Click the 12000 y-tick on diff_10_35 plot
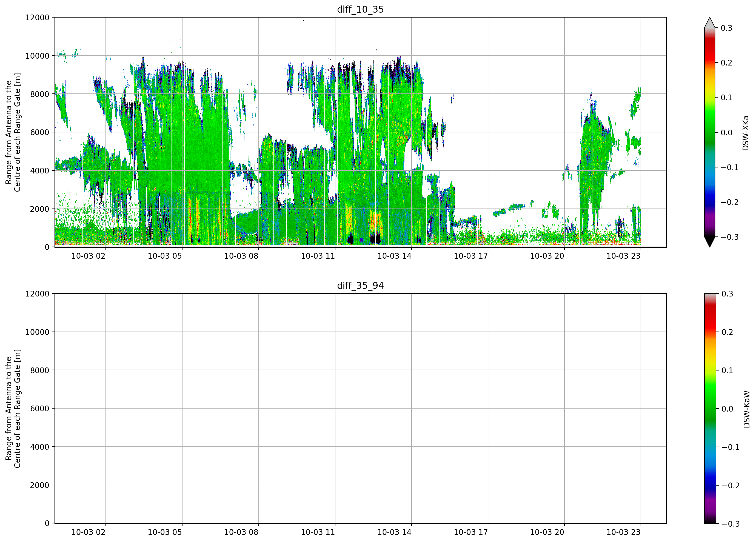The image size is (756, 542). point(37,17)
